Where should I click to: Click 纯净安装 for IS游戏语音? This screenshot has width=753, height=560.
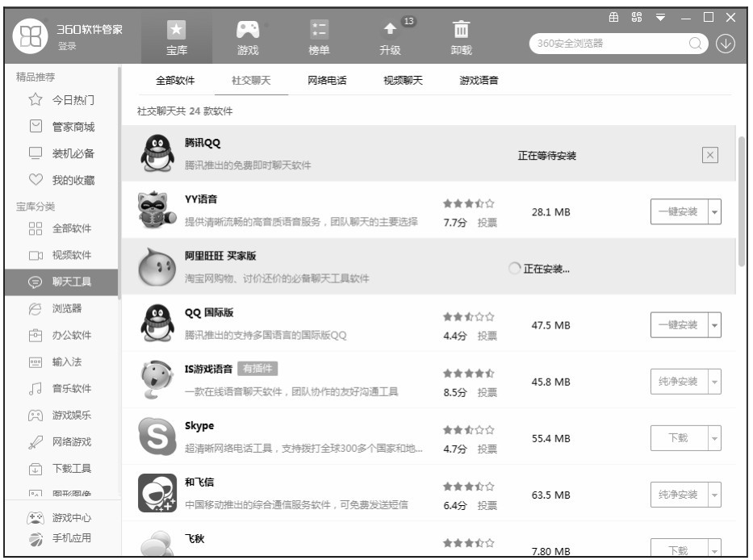(679, 382)
